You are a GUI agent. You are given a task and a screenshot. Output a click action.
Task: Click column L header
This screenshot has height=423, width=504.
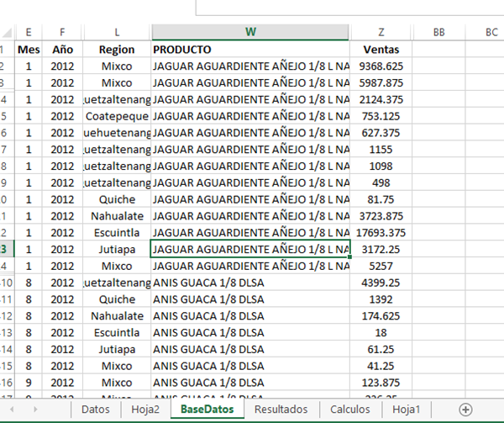(x=117, y=32)
